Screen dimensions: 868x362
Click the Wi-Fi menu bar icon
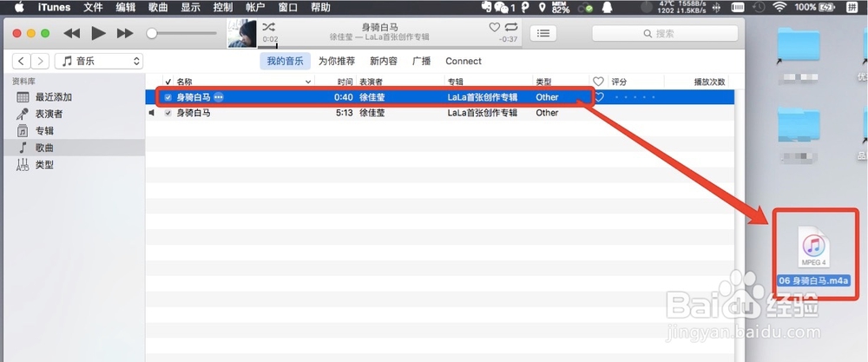tap(780, 7)
